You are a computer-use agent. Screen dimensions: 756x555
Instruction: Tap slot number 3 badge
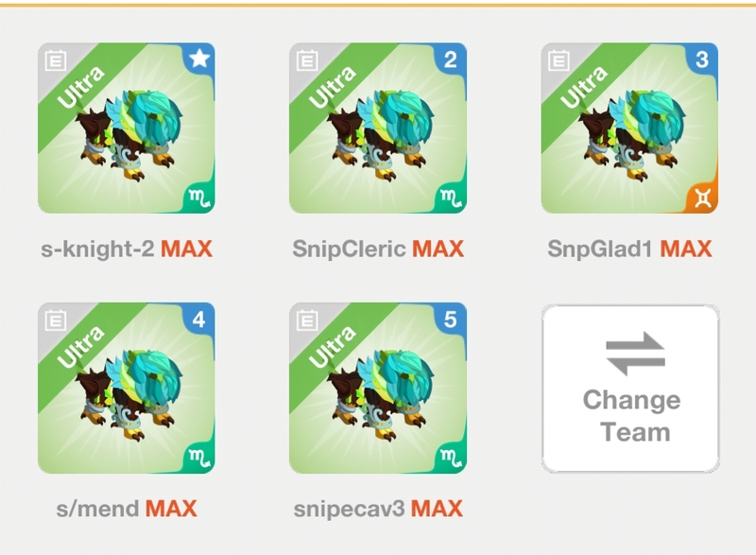(x=702, y=60)
